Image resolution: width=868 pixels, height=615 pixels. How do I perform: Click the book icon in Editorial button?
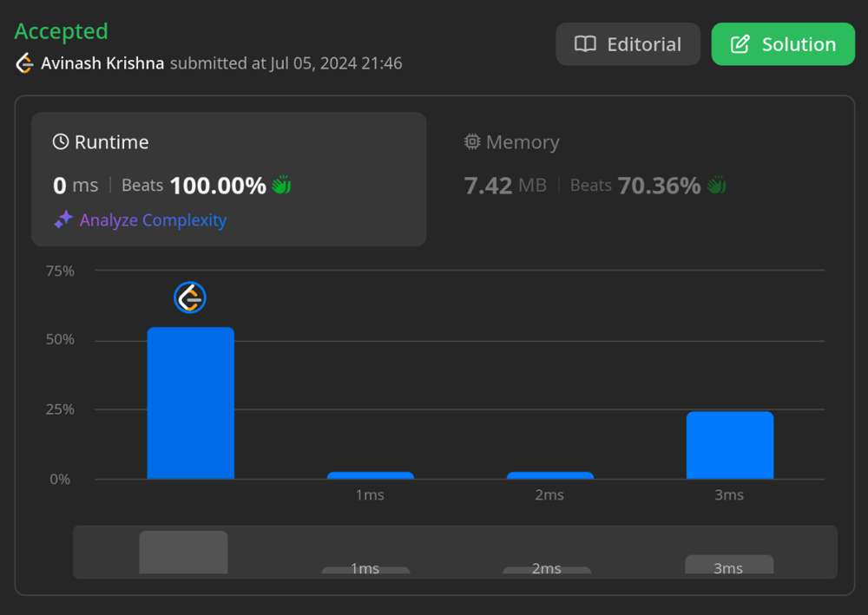586,44
